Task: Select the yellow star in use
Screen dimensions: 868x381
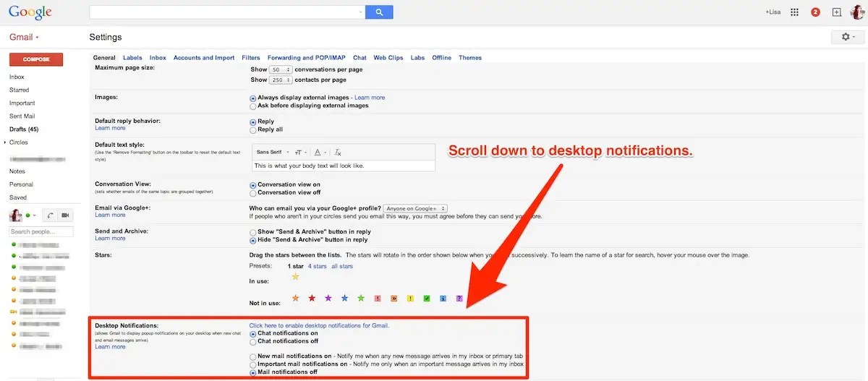Action: click(x=295, y=276)
